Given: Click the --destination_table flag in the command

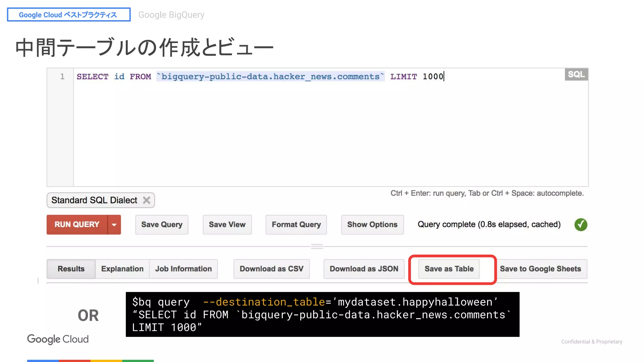Looking at the screenshot, I should click(264, 302).
